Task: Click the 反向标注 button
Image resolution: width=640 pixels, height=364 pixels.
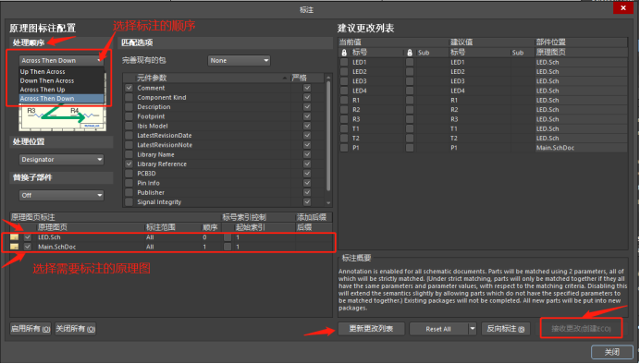Action: click(x=506, y=329)
